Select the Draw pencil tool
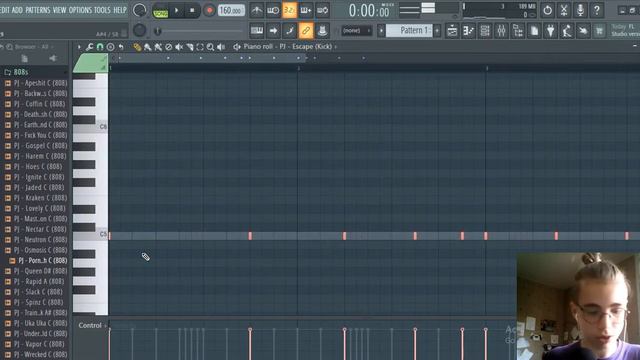This screenshot has width=640, height=360. pyautogui.click(x=137, y=47)
